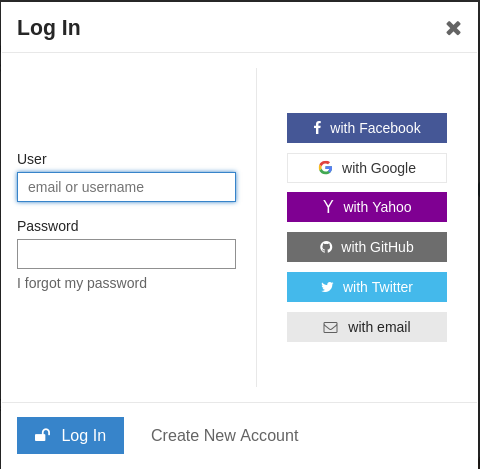
Task: Click the Facebook f logo icon
Action: (x=317, y=128)
